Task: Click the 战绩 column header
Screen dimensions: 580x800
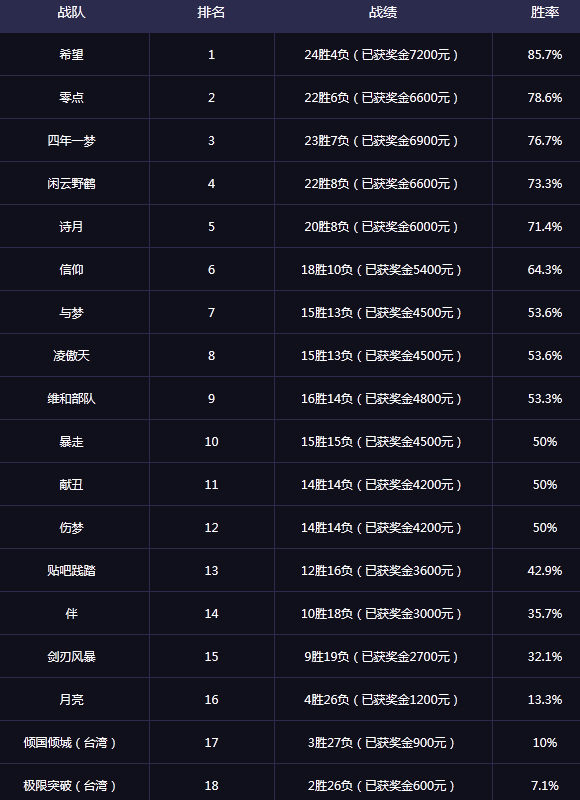Action: tap(383, 13)
